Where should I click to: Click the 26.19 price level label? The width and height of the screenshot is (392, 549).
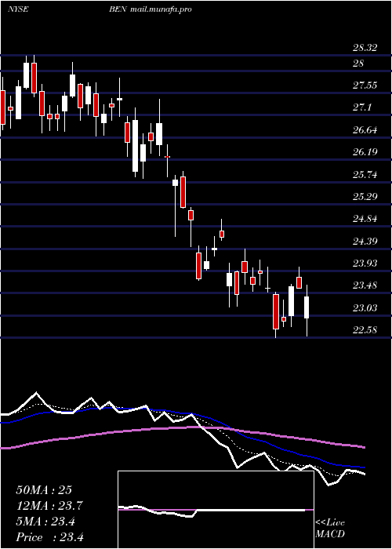click(365, 152)
